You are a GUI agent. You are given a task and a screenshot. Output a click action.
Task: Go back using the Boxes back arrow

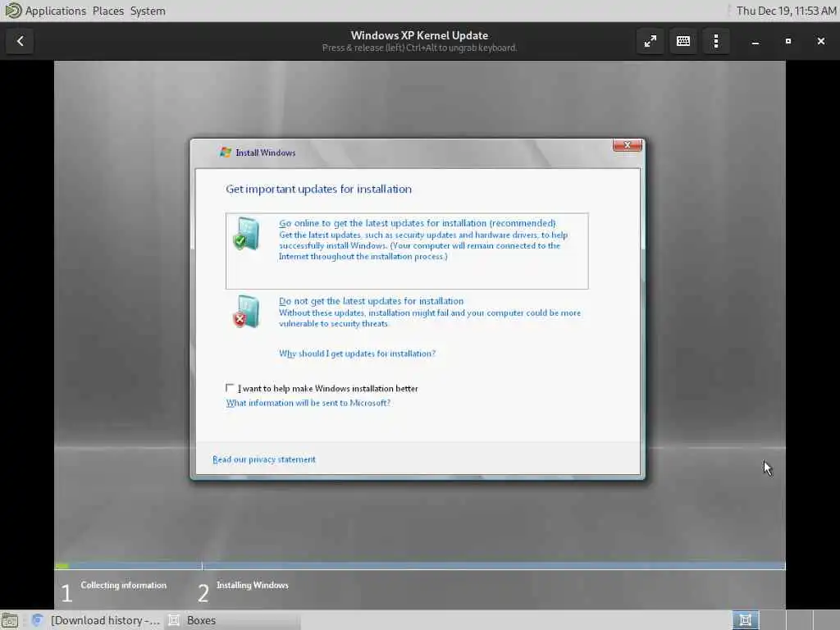pos(20,41)
